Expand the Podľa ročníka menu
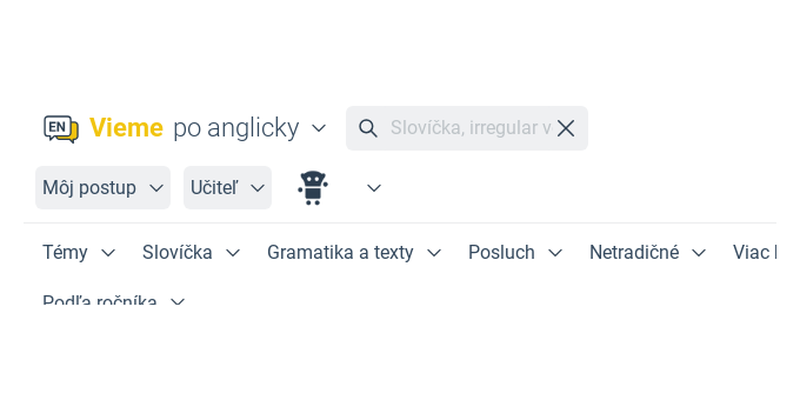Viewport: 800px width, 400px height. point(113,300)
